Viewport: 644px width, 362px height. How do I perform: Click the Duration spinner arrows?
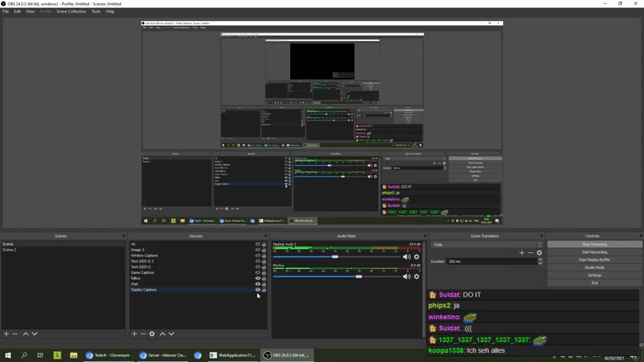[x=540, y=261]
